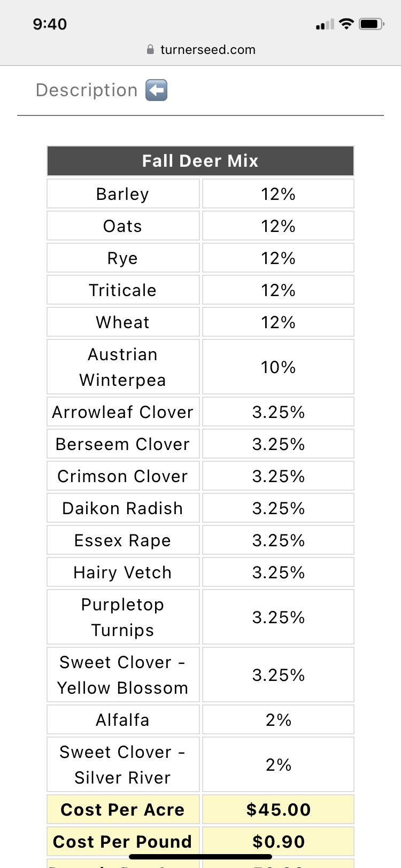
Task: Tap the $0.90 cost per pound value
Action: (x=278, y=842)
